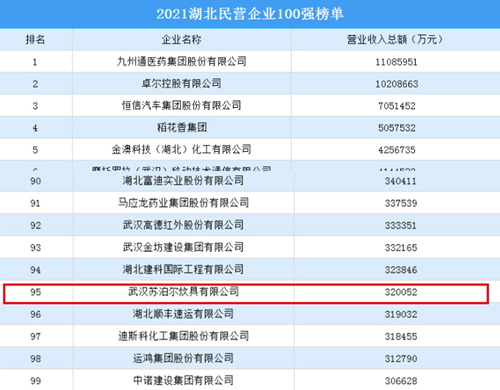Select 湖北富迪实业股份有限公司 in row 90
This screenshot has height=390, width=500.
pyautogui.click(x=183, y=181)
